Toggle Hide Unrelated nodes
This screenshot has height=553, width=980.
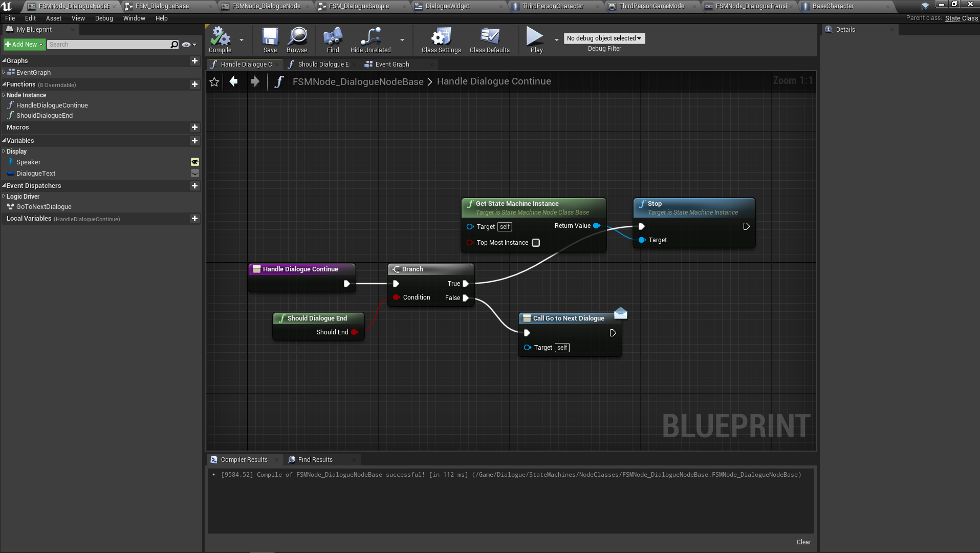pyautogui.click(x=370, y=39)
